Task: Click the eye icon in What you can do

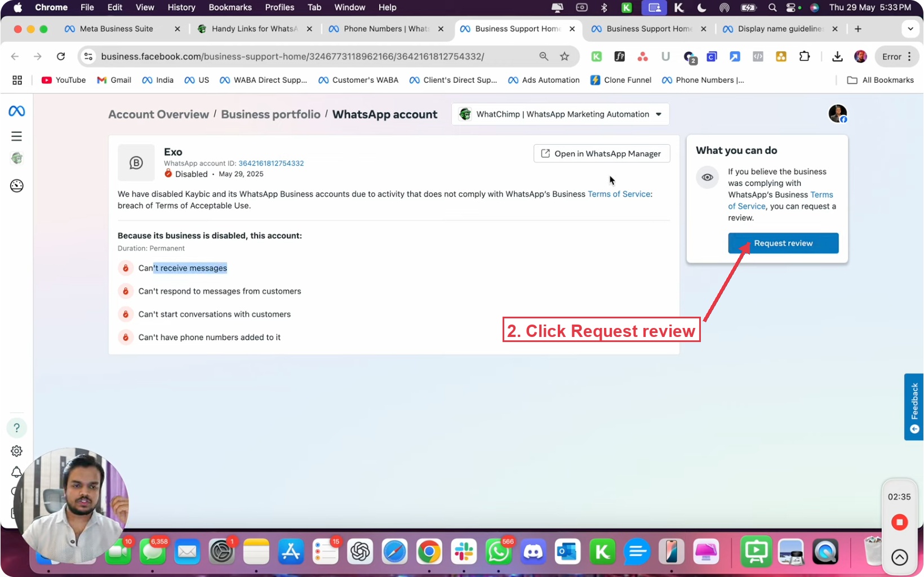Action: click(x=707, y=177)
